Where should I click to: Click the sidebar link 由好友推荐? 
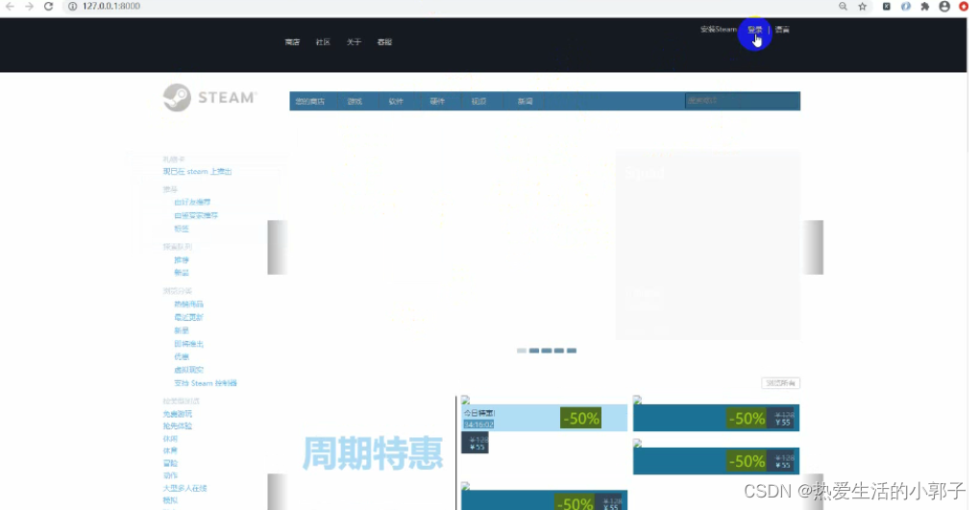tap(192, 203)
